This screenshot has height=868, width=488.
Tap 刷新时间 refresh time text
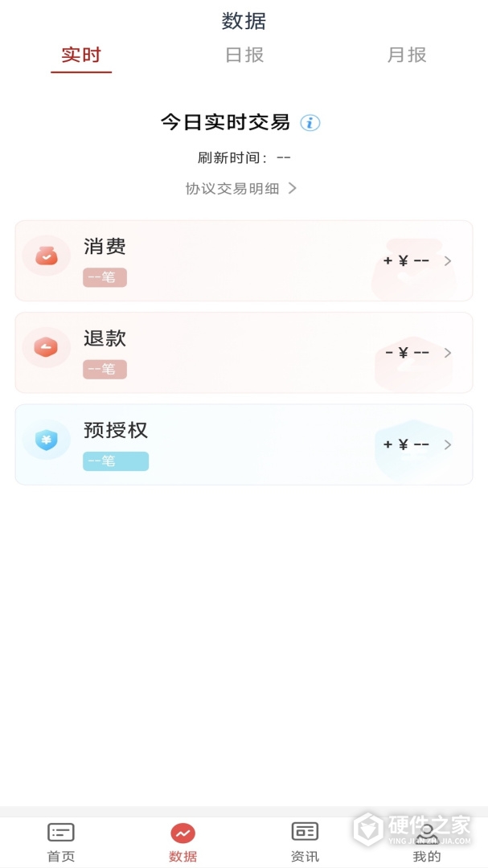244,158
